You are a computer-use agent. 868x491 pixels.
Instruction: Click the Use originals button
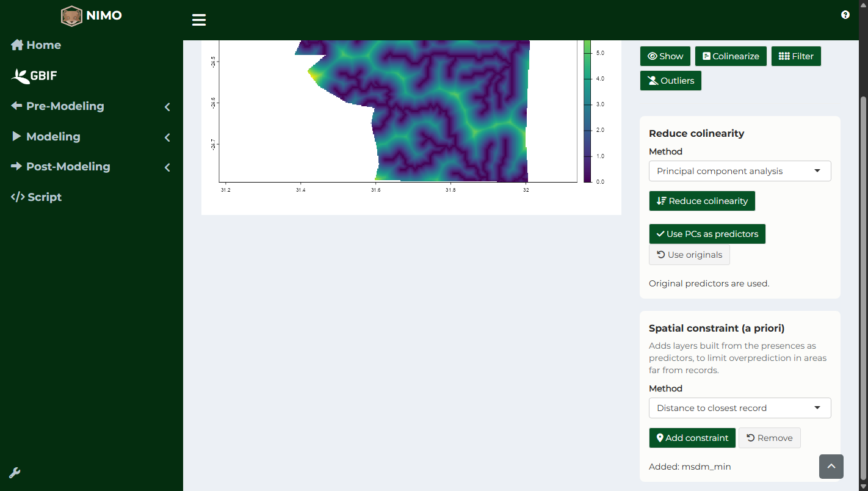pyautogui.click(x=689, y=255)
